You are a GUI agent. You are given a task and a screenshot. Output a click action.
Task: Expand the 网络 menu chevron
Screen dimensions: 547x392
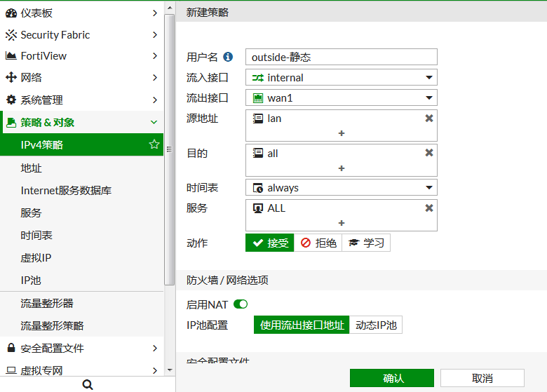[x=155, y=77]
